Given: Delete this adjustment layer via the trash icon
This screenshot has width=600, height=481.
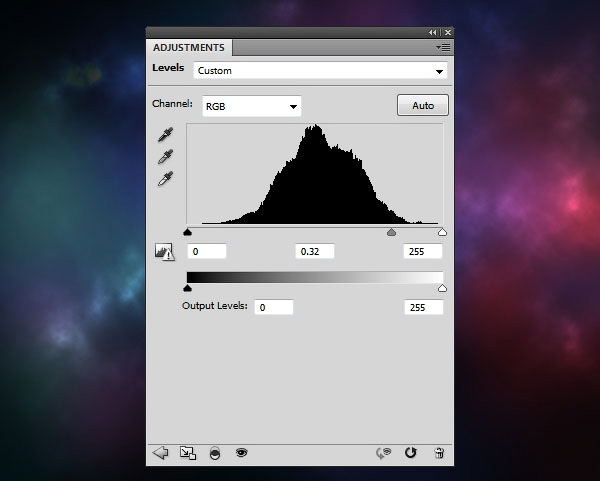Looking at the screenshot, I should [x=439, y=453].
